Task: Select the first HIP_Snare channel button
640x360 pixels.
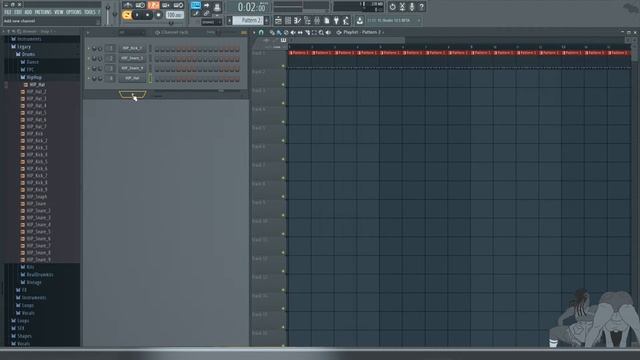Action: [x=132, y=58]
